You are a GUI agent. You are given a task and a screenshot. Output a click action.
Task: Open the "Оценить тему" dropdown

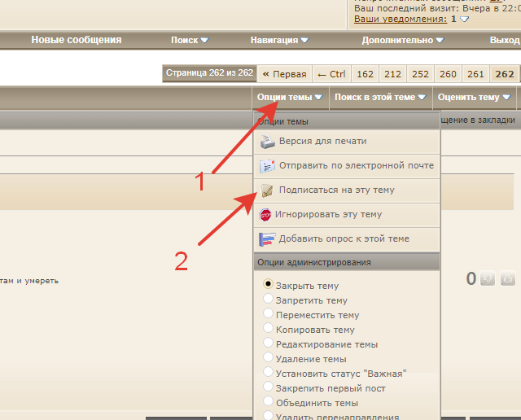474,97
